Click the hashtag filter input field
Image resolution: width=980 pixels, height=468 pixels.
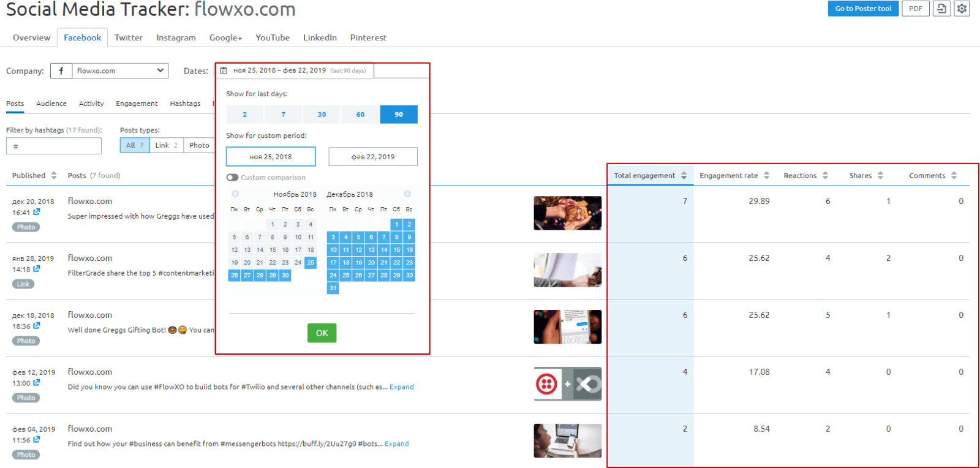pos(54,146)
